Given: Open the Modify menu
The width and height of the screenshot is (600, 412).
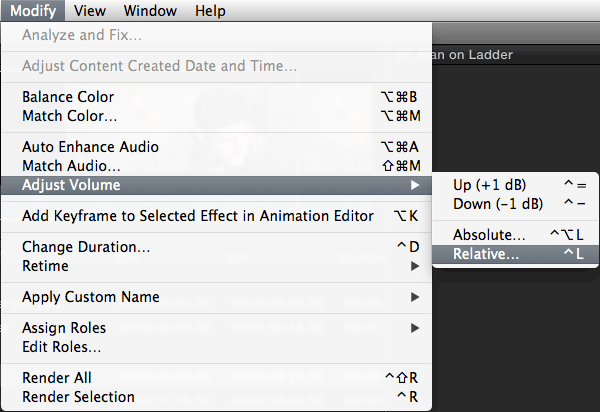Looking at the screenshot, I should tap(32, 11).
